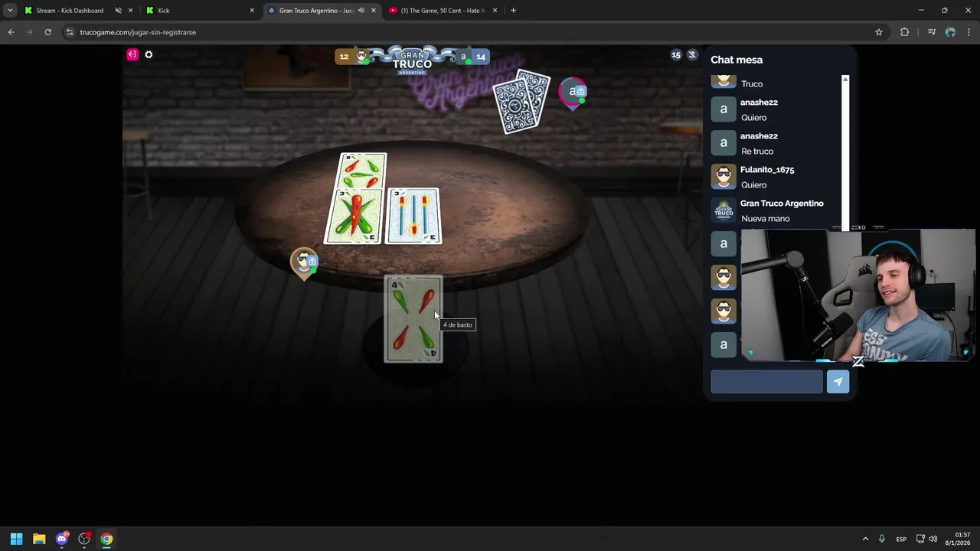Click the chat scrollbar up arrow
This screenshot has height=551, width=980.
point(845,80)
